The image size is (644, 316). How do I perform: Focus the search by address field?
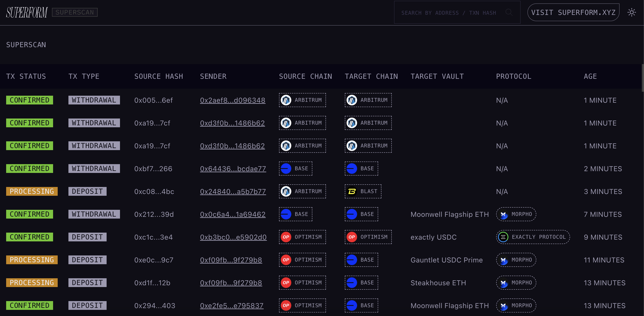click(x=449, y=13)
